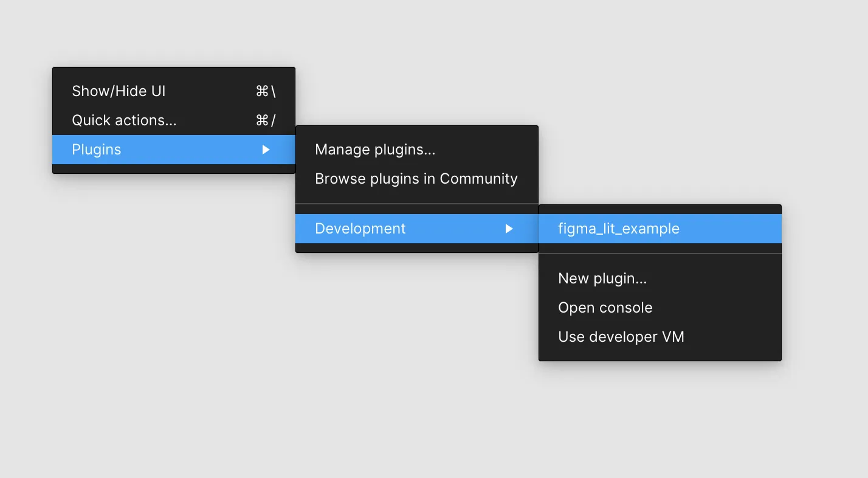Click the command-slash shortcut hint

tap(266, 120)
